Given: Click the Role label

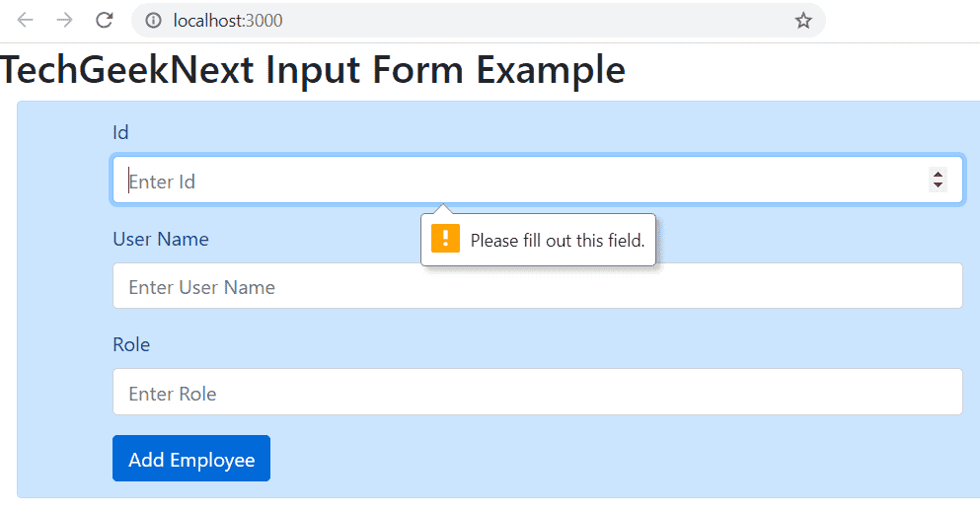Looking at the screenshot, I should click(x=131, y=344).
